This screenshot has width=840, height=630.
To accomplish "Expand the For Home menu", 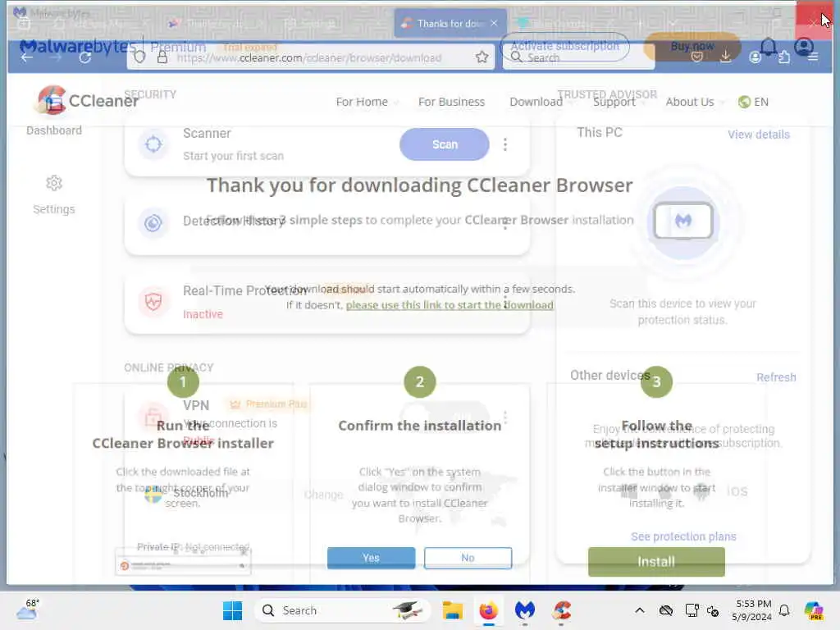I will pyautogui.click(x=367, y=102).
